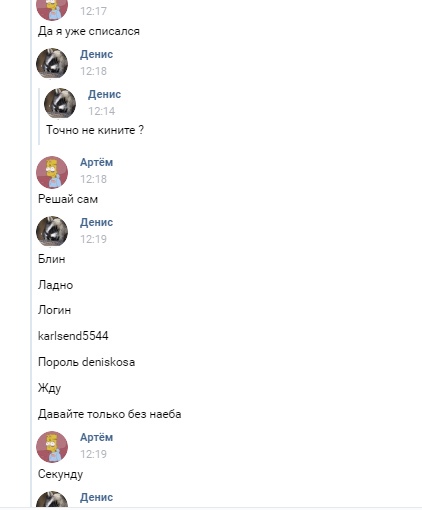Open Денис name link at 12:19
This screenshot has width=422, height=510.
tap(96, 222)
